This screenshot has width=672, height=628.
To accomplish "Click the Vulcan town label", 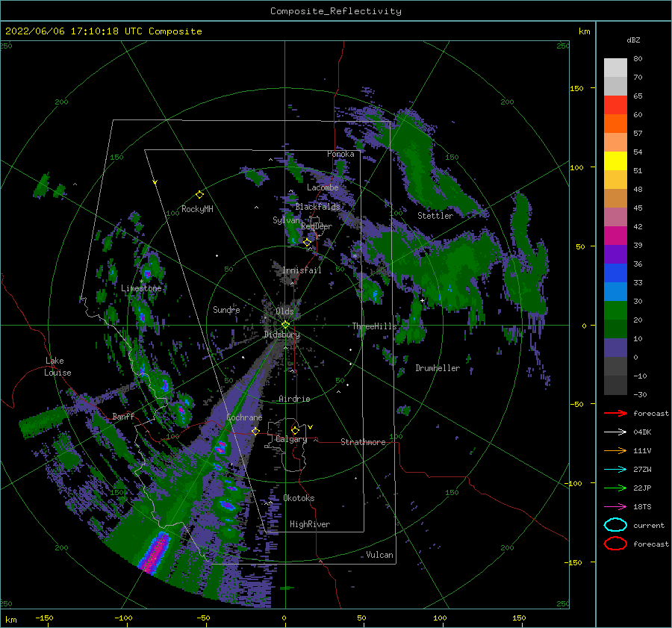I will [x=379, y=555].
